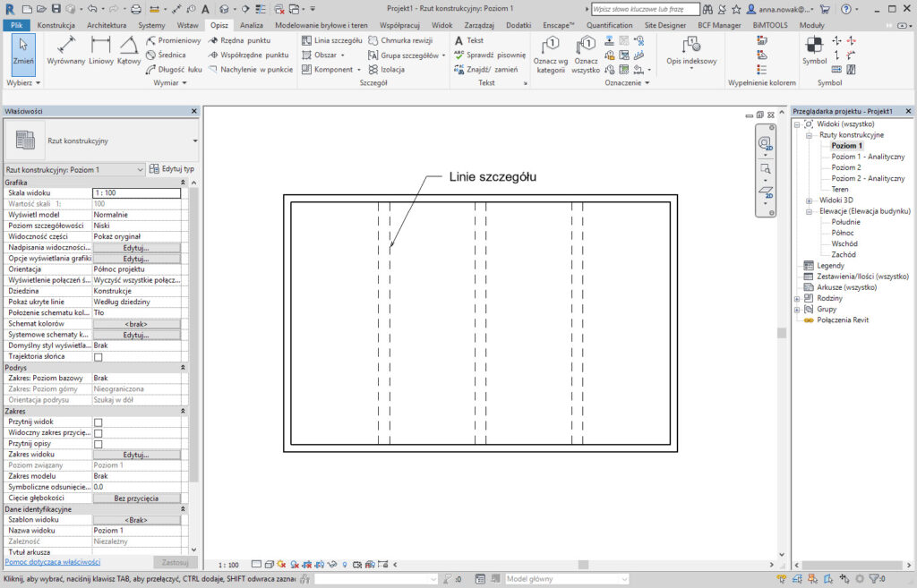Enable the Trajektoria słońca checkbox
917x588 pixels.
point(98,356)
